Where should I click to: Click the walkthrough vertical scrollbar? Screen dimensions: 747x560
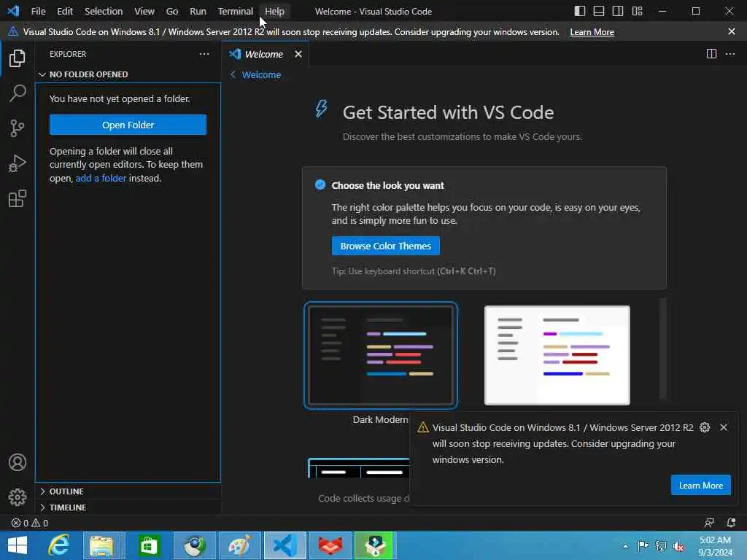click(x=662, y=349)
